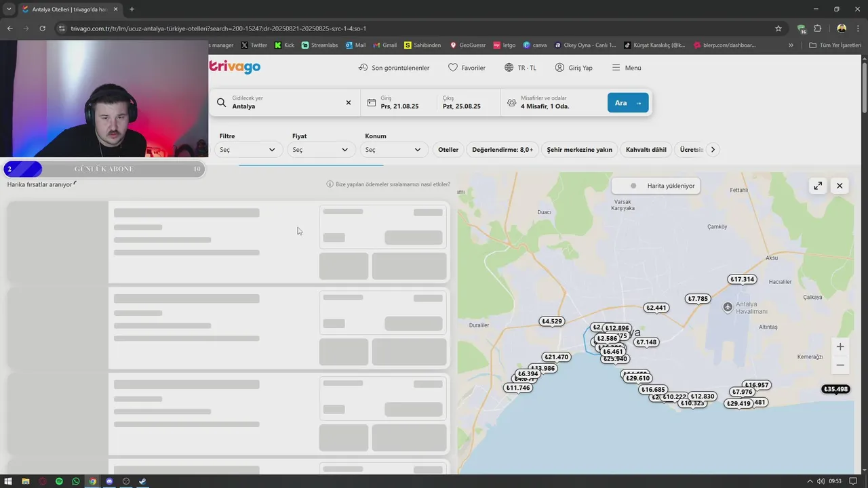The image size is (868, 488).
Task: Open the browser extensions puzzle icon
Action: point(817,28)
